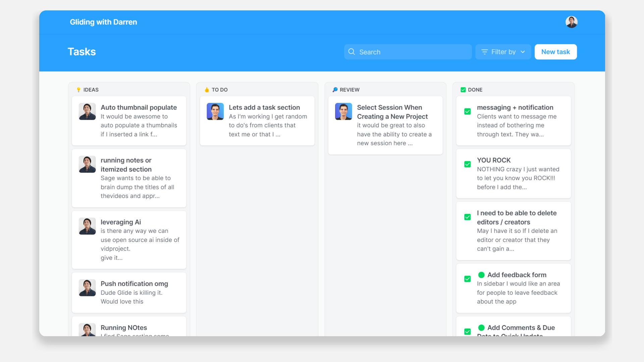Click the Filter by chevron arrow
This screenshot has width=644, height=362.
click(x=523, y=52)
